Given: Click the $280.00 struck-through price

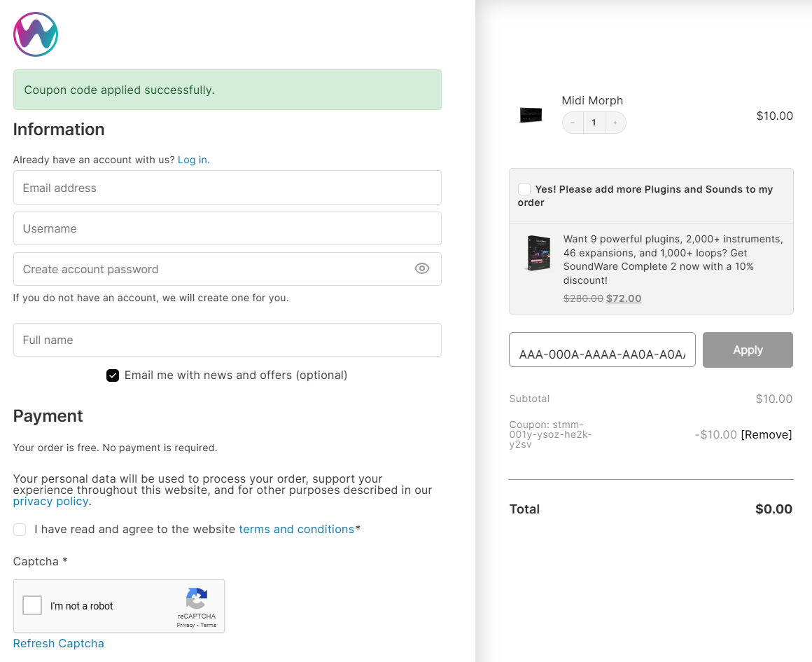Looking at the screenshot, I should coord(583,298).
